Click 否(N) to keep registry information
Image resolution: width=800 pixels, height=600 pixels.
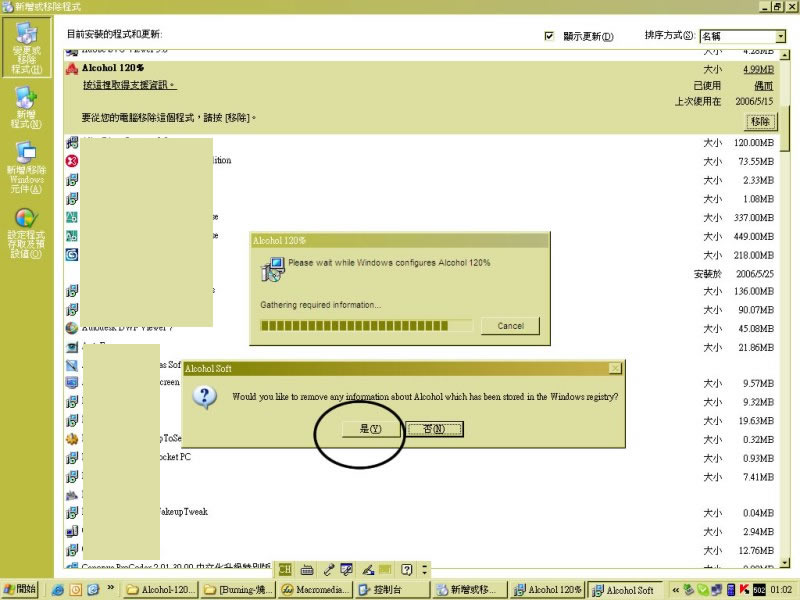434,429
